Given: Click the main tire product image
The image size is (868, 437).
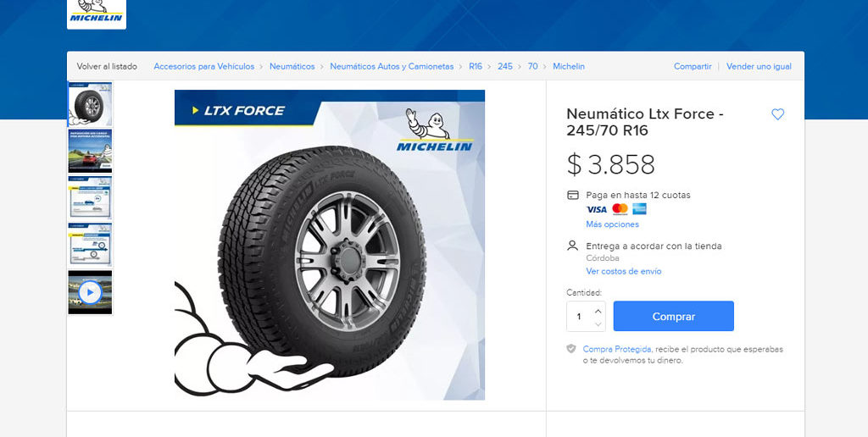Looking at the screenshot, I should [330, 245].
